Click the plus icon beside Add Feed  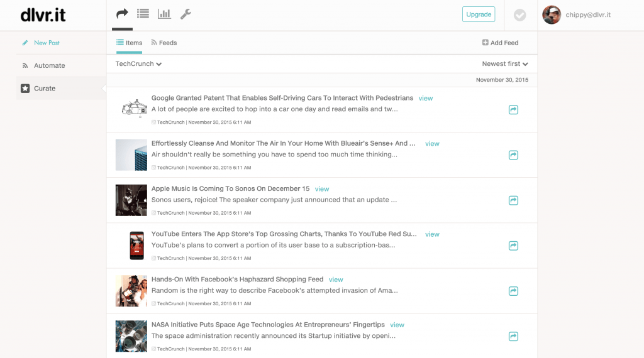click(485, 42)
